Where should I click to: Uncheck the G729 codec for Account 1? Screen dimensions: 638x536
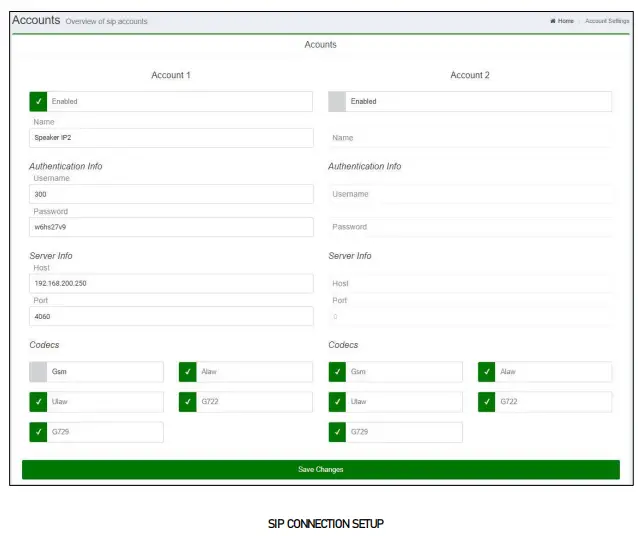(38, 432)
